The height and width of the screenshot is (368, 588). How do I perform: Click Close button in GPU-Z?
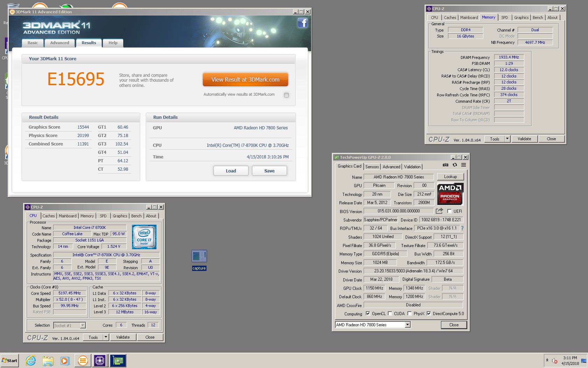(454, 325)
